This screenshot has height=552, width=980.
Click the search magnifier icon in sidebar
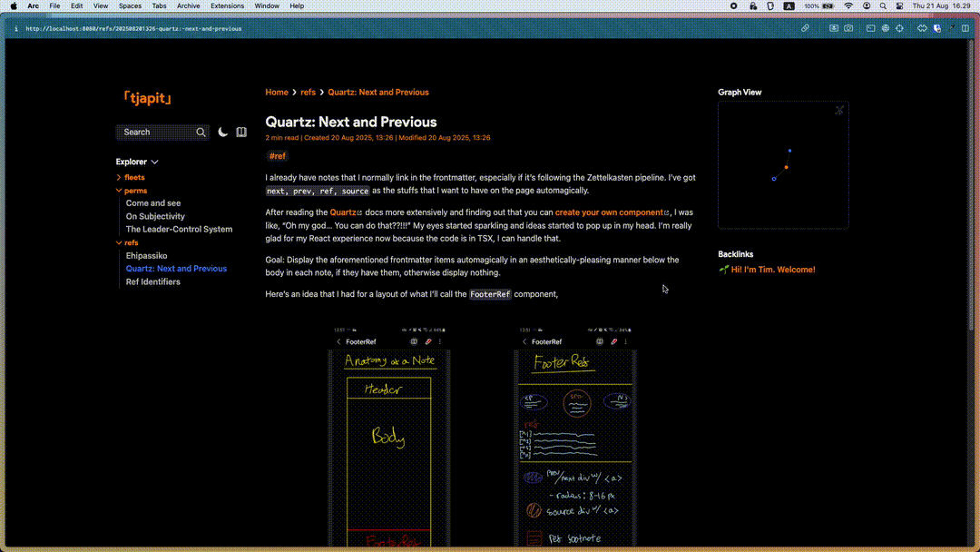click(x=201, y=133)
